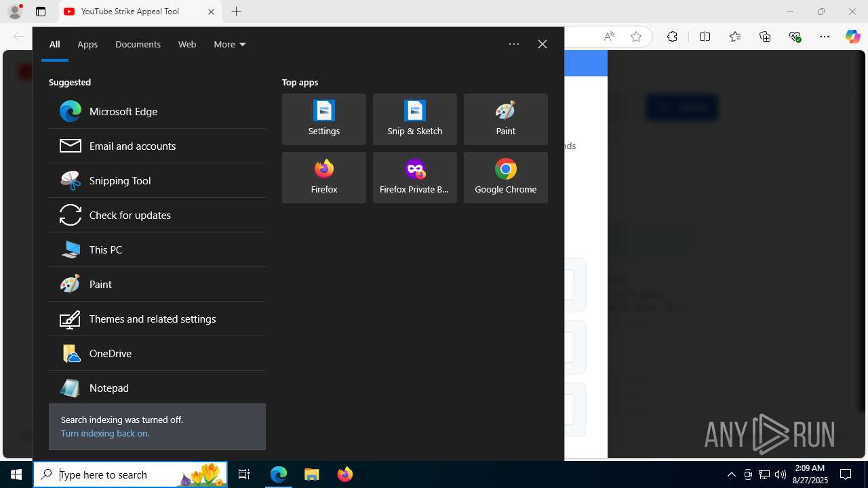
Task: Switch to Web search tab
Action: tap(187, 44)
